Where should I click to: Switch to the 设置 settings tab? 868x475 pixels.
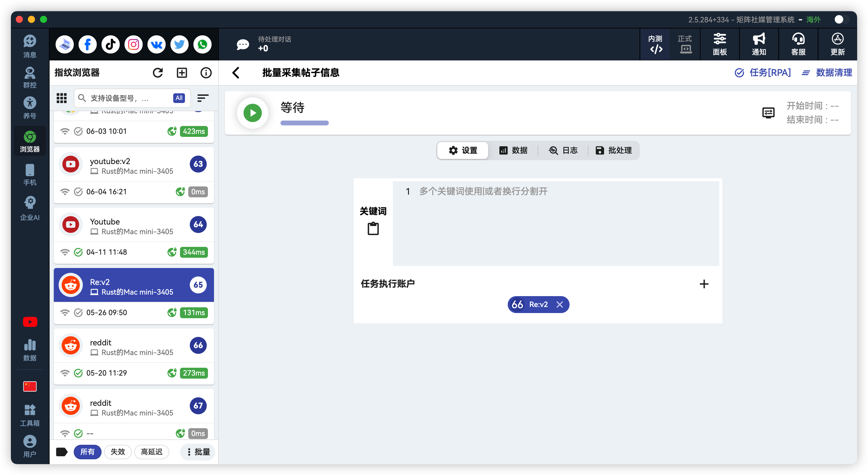click(463, 150)
